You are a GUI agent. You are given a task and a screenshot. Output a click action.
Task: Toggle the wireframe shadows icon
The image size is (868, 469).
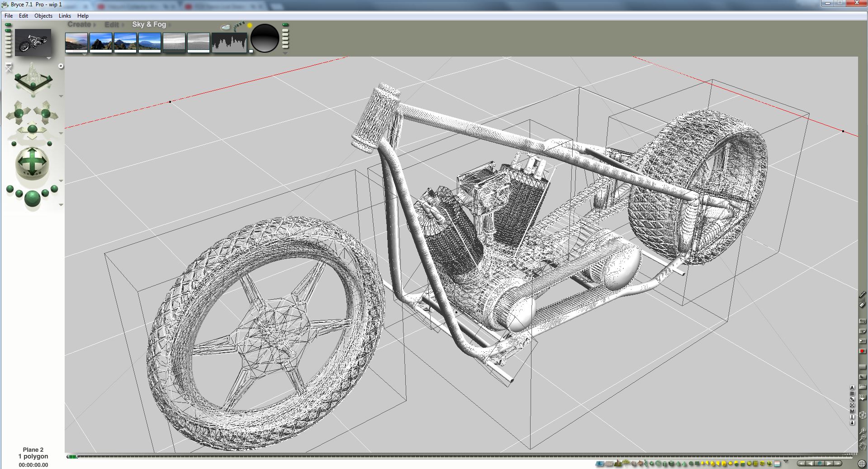[862, 377]
